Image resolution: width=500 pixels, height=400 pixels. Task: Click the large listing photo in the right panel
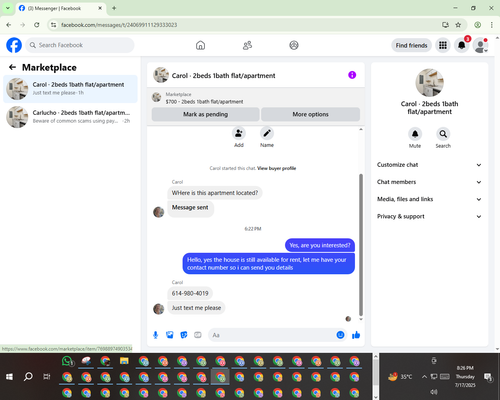429,83
